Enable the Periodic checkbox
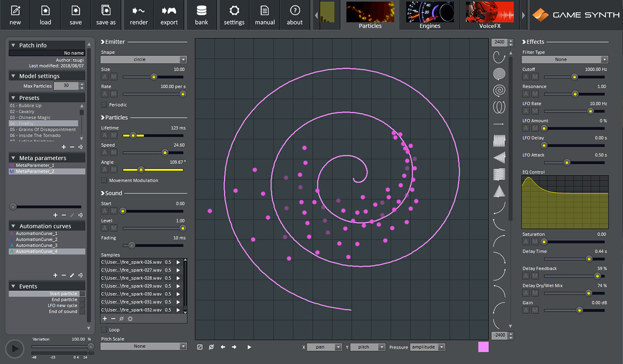The height and width of the screenshot is (364, 623). pos(104,105)
